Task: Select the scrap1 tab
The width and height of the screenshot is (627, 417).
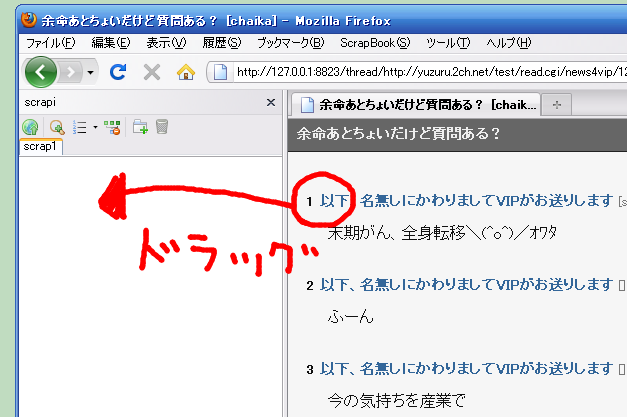Action: (40, 147)
